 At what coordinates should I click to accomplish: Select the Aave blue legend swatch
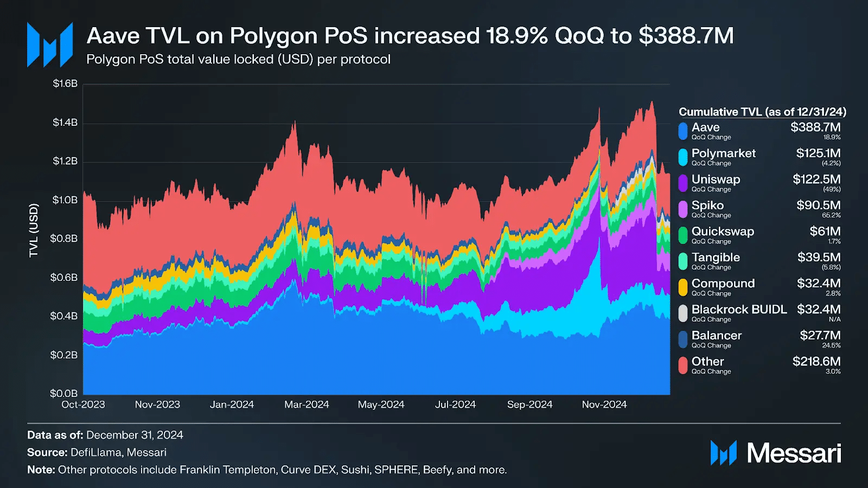[683, 131]
